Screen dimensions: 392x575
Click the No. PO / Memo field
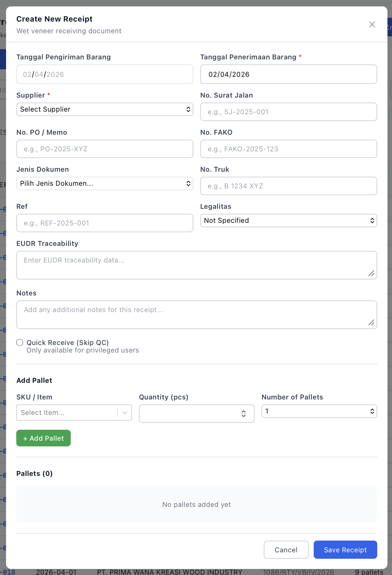pyautogui.click(x=105, y=149)
